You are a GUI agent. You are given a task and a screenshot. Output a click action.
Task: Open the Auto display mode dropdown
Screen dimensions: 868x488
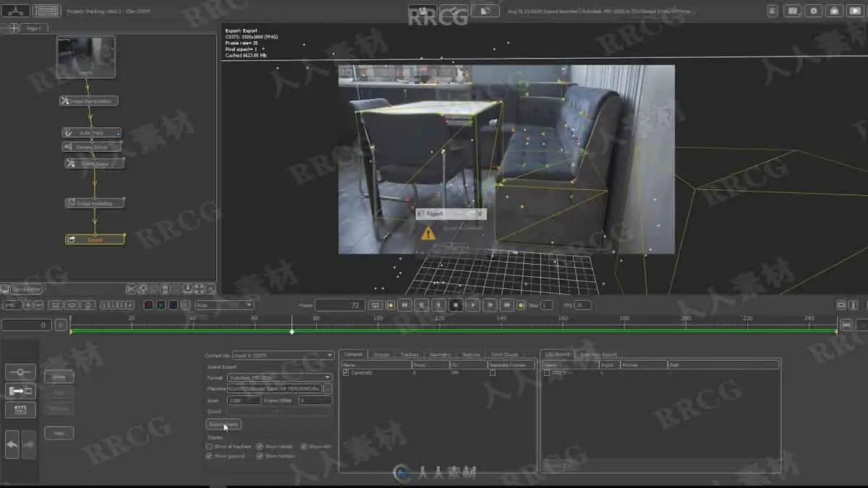pos(224,305)
